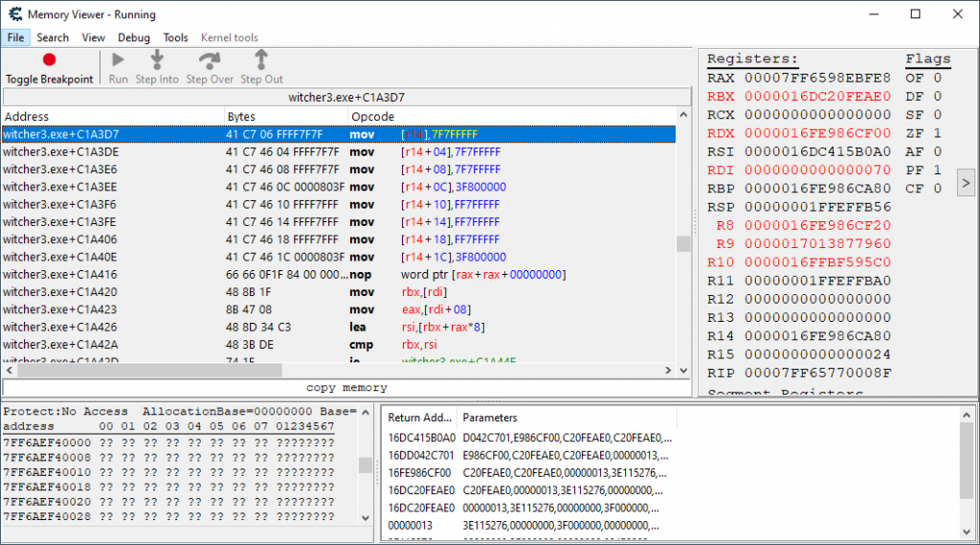The width and height of the screenshot is (980, 545).
Task: Open the Search menu
Action: 53,37
